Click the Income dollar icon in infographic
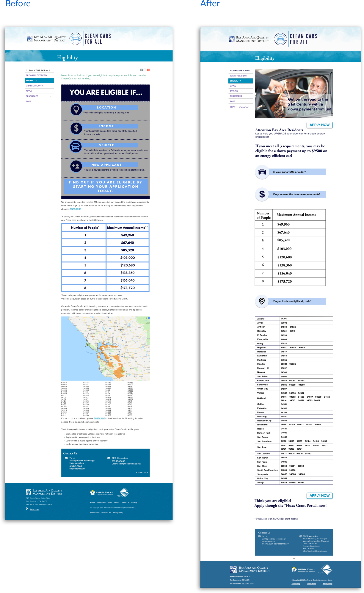This screenshot has height=593, width=364. [76, 128]
